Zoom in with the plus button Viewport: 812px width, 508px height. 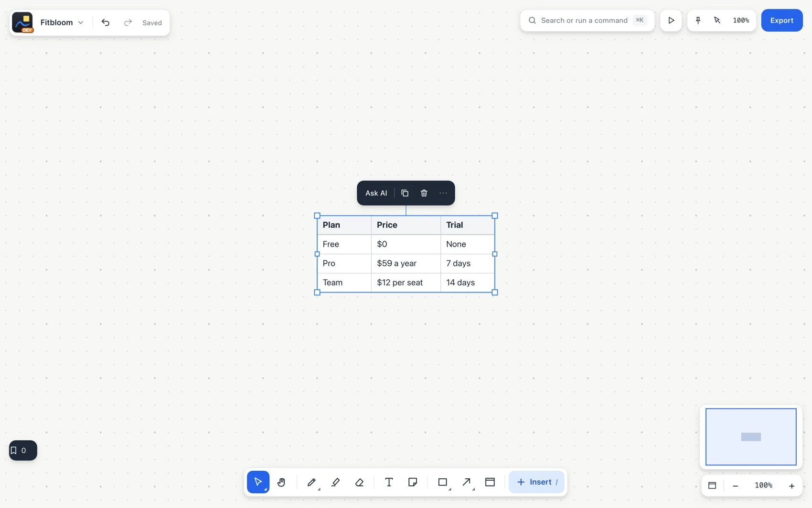pos(791,486)
